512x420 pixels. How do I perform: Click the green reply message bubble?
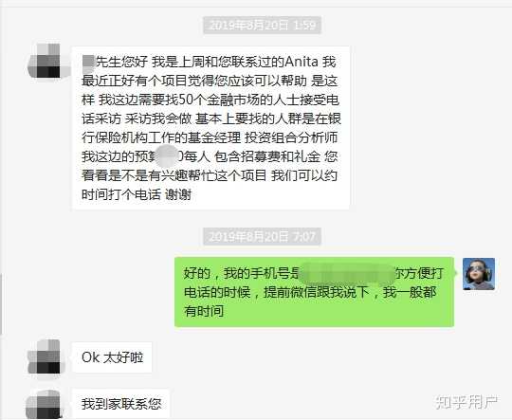click(314, 292)
